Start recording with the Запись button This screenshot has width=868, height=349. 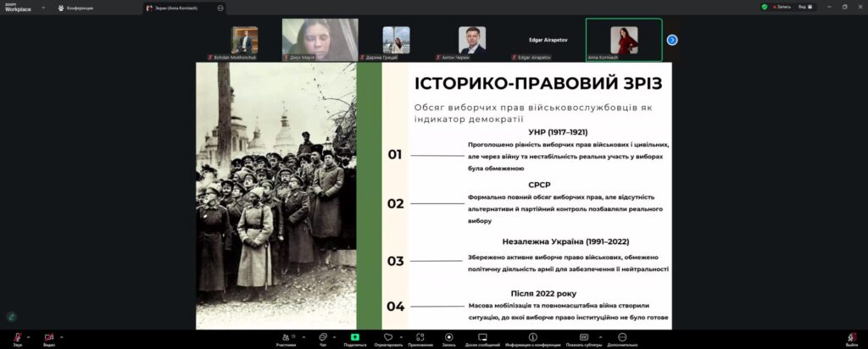(448, 337)
